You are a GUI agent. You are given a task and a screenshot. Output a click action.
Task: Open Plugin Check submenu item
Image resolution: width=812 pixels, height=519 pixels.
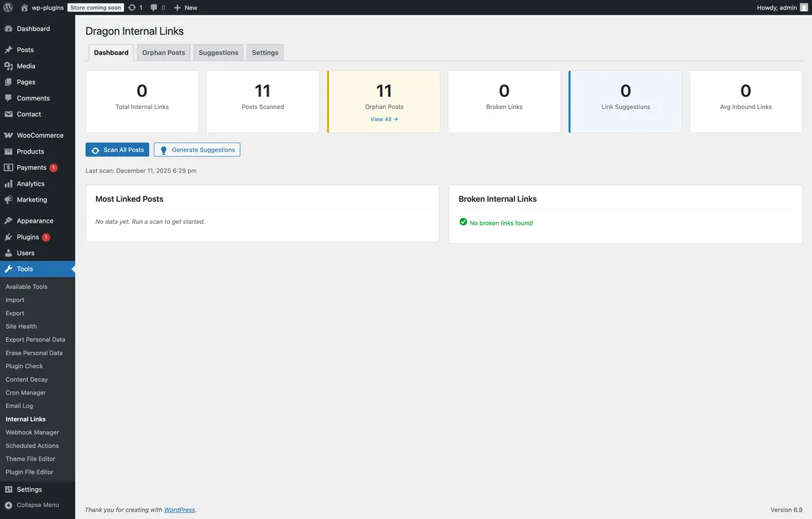click(x=24, y=366)
